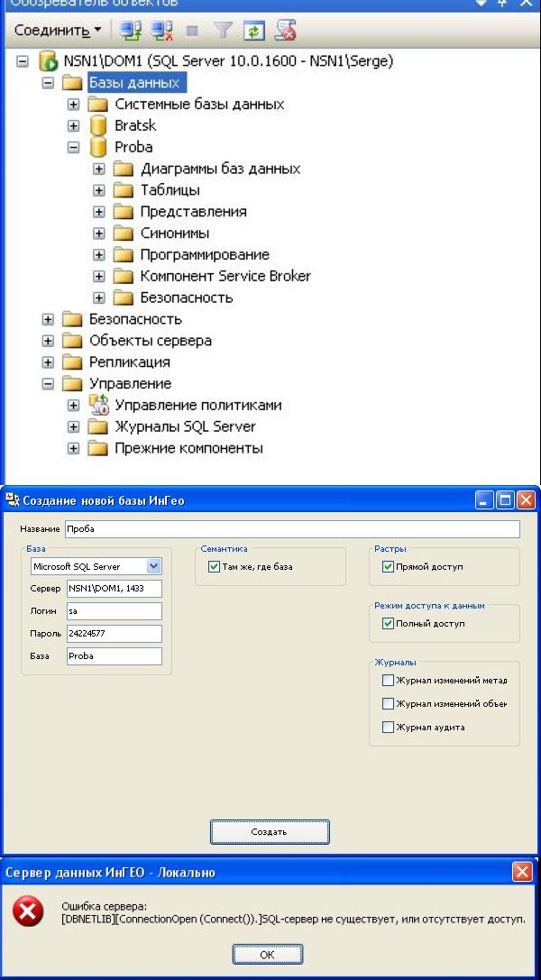Screen dimensions: 541x980
Task: Toggle the Полный доступ checkbox
Action: [388, 624]
